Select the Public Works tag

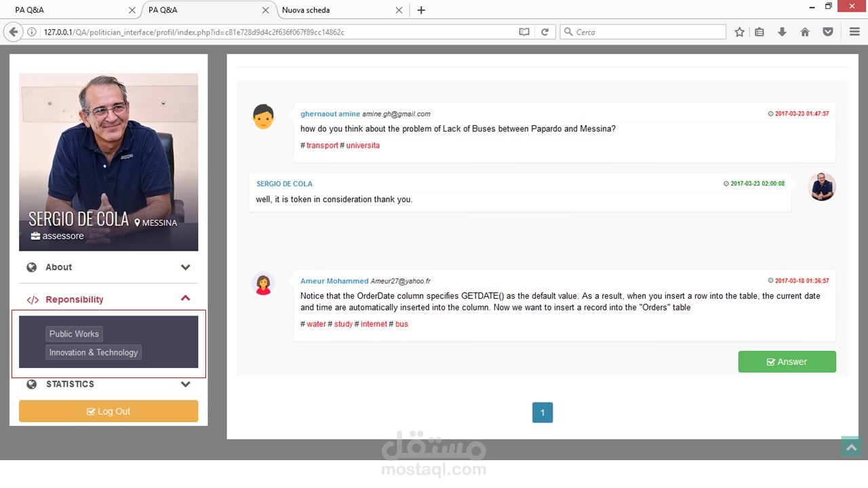[74, 334]
